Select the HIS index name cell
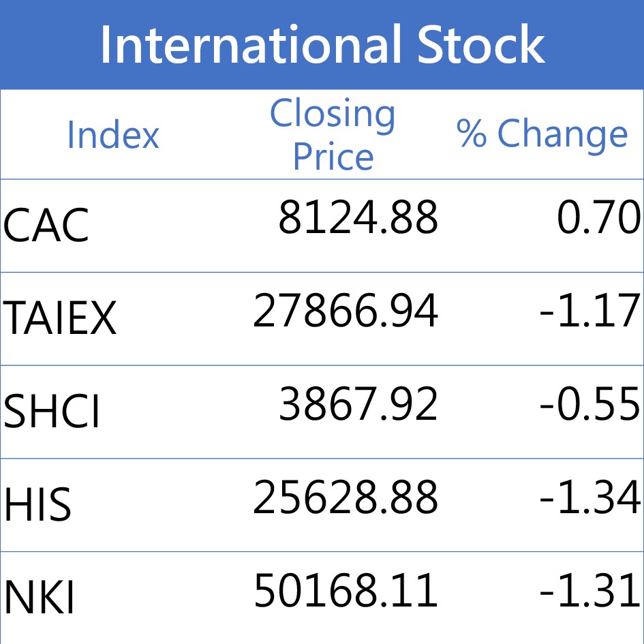This screenshot has height=644, width=644. click(37, 505)
